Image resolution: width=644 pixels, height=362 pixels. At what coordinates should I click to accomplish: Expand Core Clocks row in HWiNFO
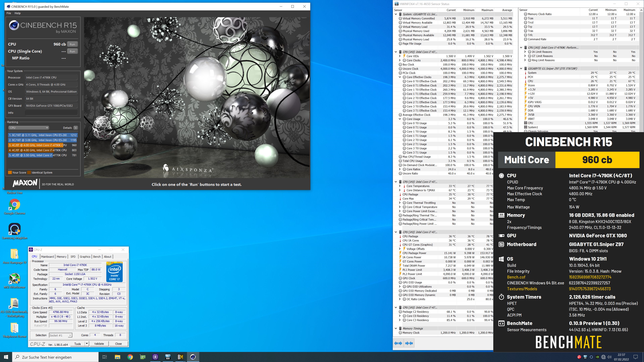pyautogui.click(x=400, y=60)
